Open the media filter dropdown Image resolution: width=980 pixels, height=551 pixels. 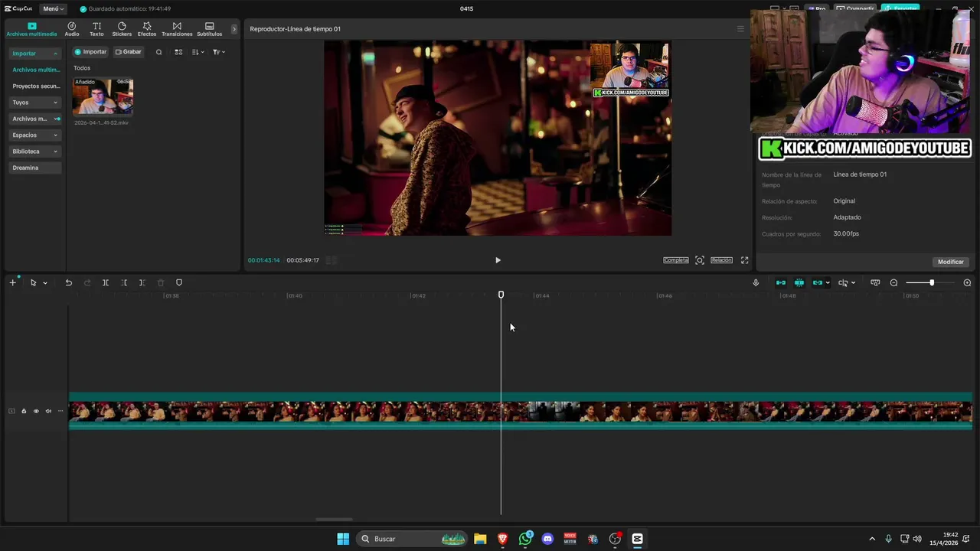coord(218,52)
